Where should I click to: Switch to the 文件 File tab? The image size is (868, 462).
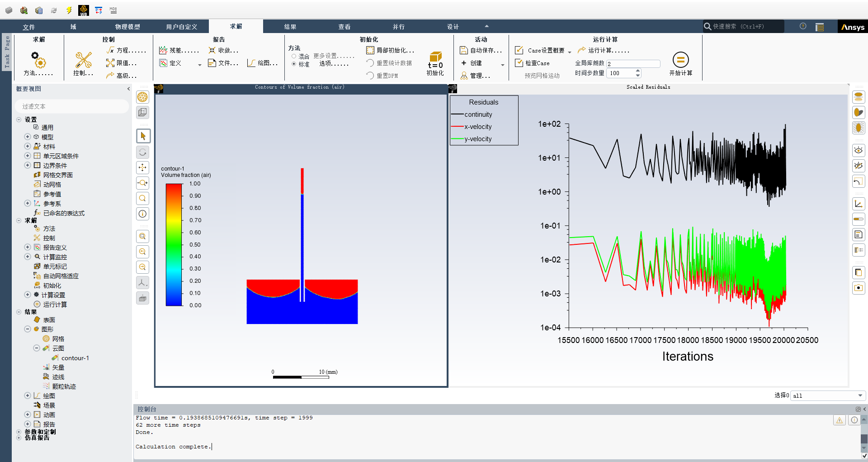click(x=29, y=27)
